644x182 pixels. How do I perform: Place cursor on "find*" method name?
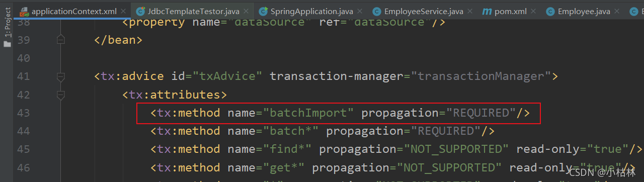coord(287,149)
